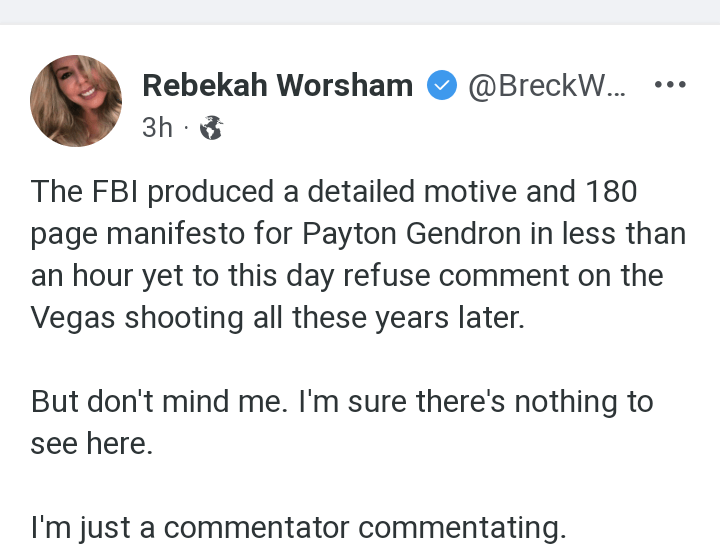
Task: Open the post via the 3h timestamp
Action: point(157,128)
